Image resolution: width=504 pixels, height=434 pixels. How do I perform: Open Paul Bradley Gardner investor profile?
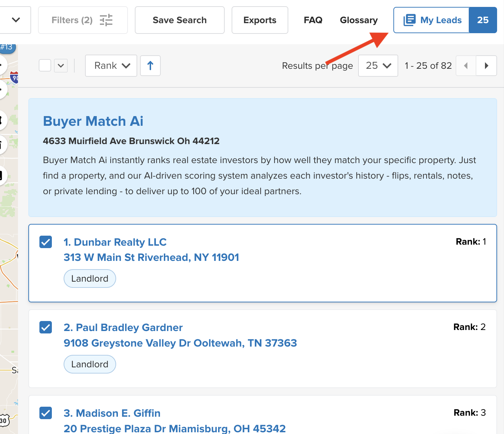[x=123, y=328]
